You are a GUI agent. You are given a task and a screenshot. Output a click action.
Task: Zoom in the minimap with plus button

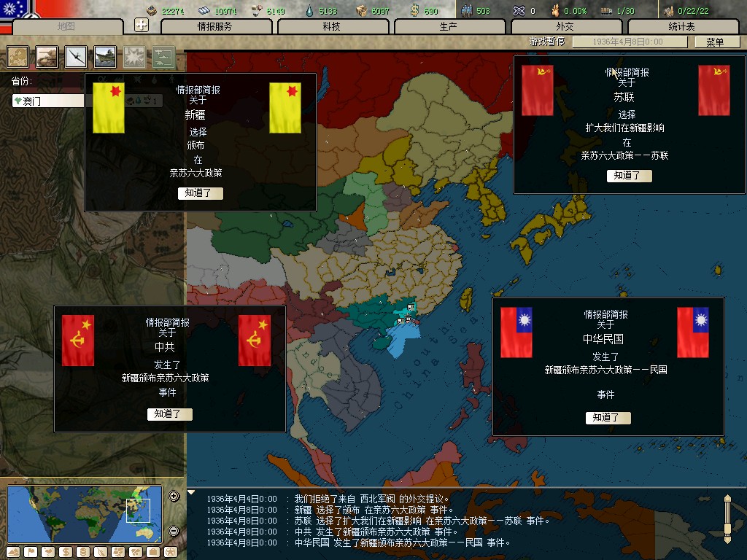tap(174, 496)
